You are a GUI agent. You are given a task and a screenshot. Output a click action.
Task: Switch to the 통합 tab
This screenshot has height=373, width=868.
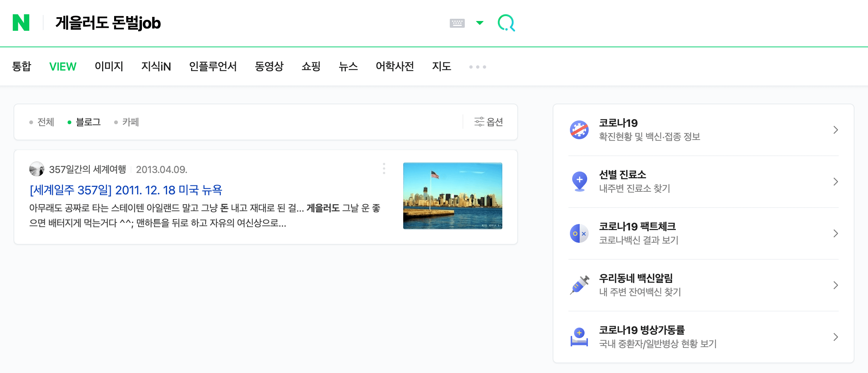21,66
